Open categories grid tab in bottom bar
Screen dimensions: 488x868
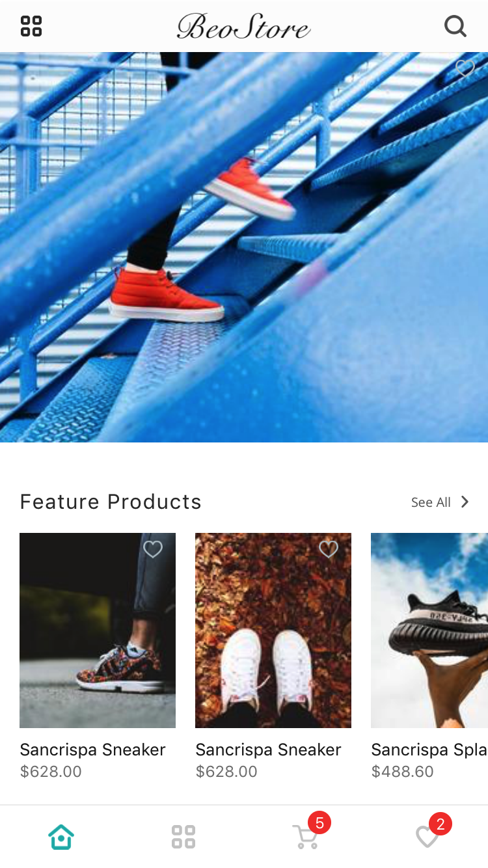pyautogui.click(x=183, y=837)
